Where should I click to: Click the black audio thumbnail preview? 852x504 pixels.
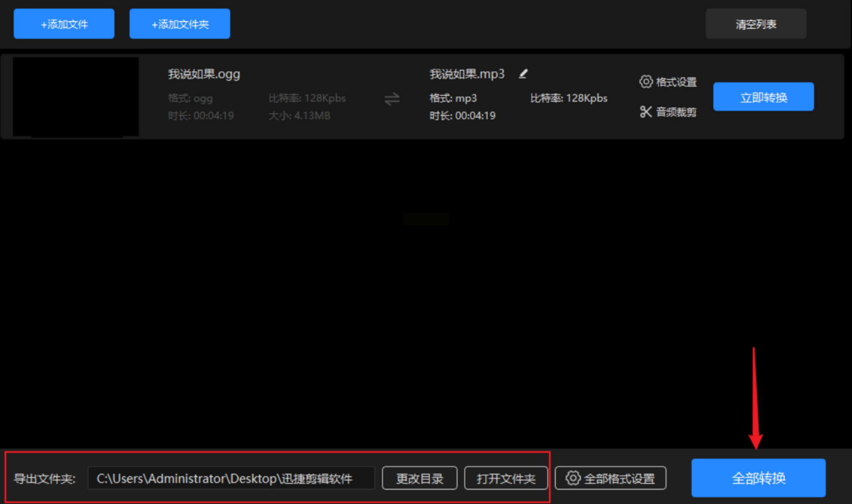pyautogui.click(x=76, y=97)
